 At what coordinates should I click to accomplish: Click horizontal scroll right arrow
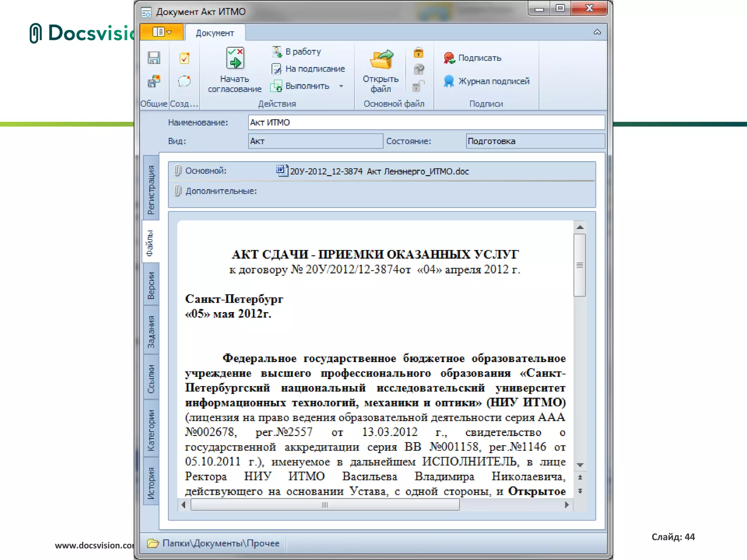pos(566,505)
